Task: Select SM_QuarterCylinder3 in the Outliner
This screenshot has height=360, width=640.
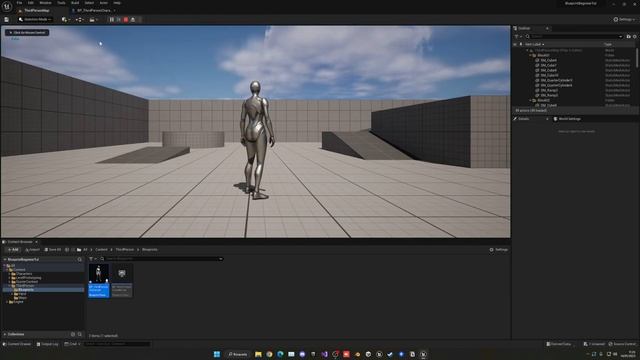Action: pos(556,80)
